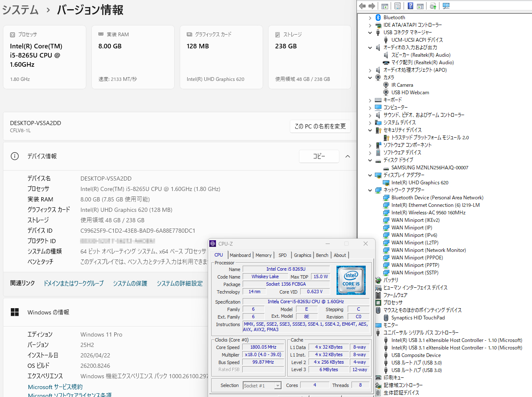Open the About tab in CPU-Z
The height and width of the screenshot is (397, 532).
(x=340, y=255)
